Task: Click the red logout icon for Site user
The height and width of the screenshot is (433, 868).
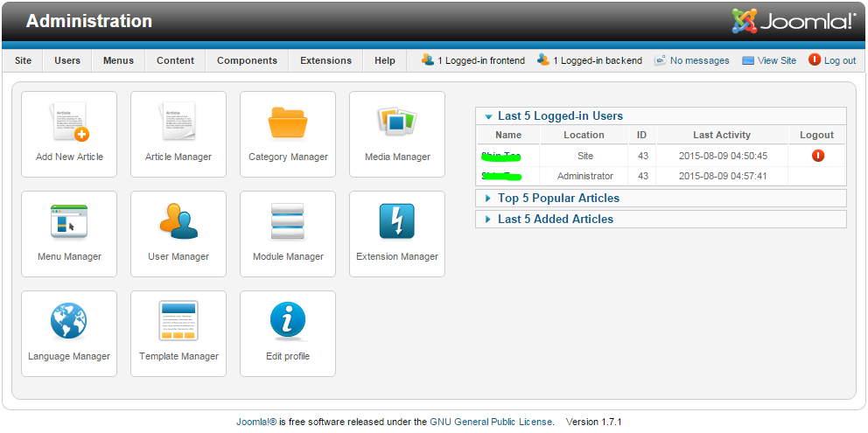Action: tap(818, 156)
